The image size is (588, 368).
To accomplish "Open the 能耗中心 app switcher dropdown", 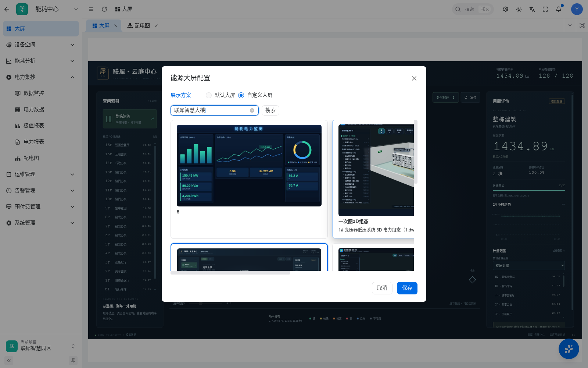I will coord(76,9).
